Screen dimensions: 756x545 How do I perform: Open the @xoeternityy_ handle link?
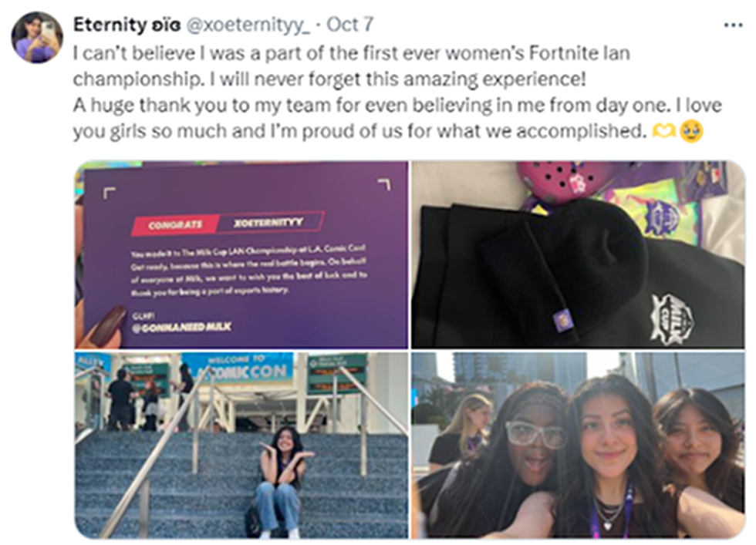click(248, 25)
